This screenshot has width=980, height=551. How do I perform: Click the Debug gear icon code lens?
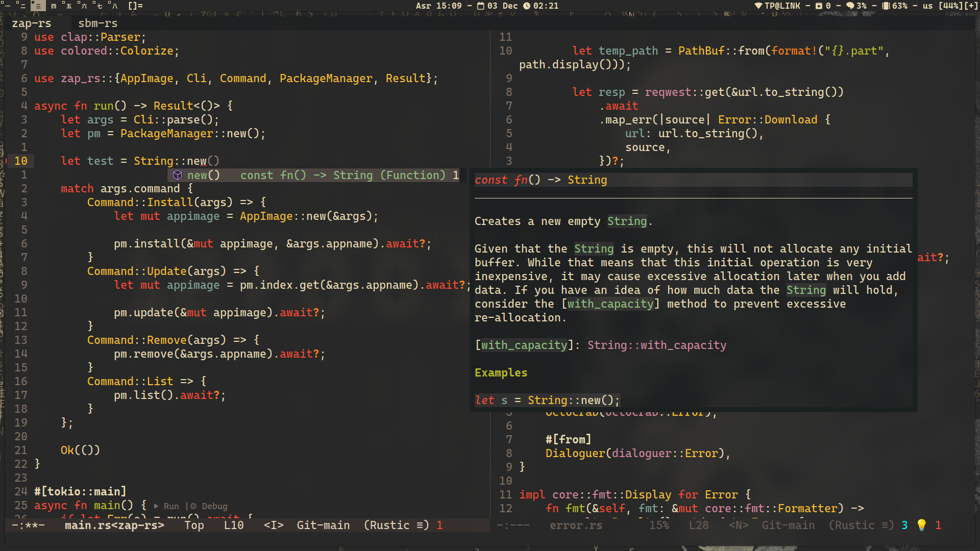pos(193,506)
